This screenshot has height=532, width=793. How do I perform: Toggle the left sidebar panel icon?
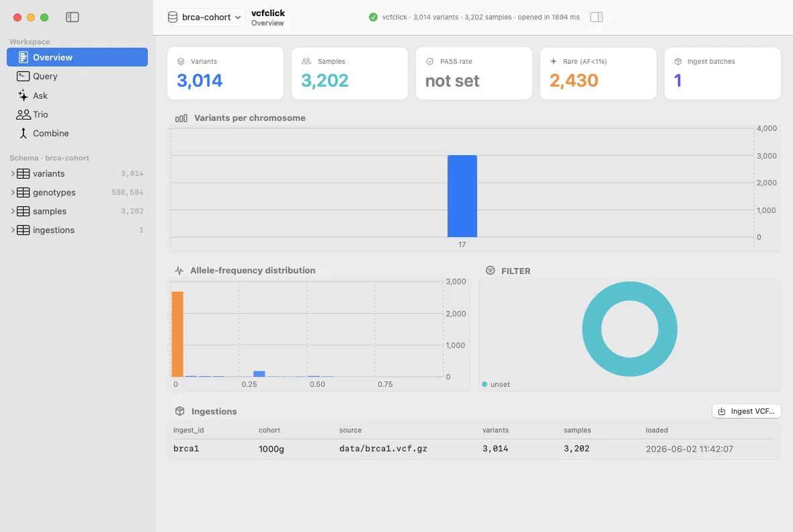(73, 17)
